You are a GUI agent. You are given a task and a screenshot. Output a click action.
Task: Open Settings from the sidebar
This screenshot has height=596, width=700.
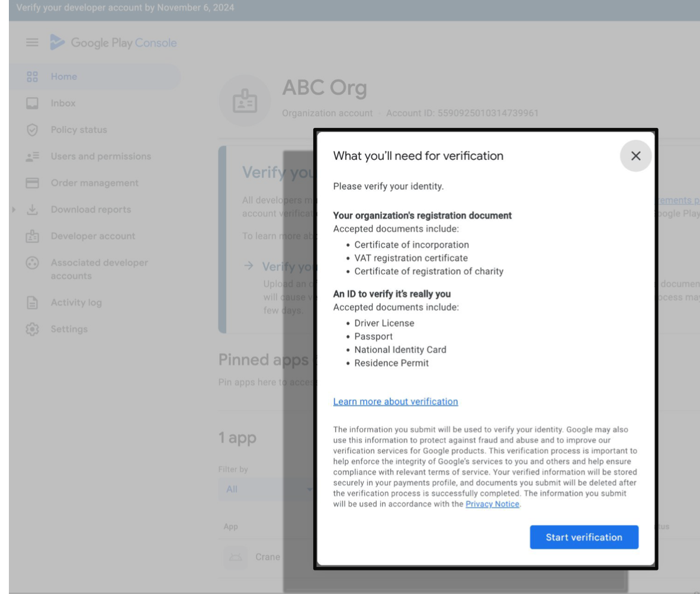coord(69,329)
